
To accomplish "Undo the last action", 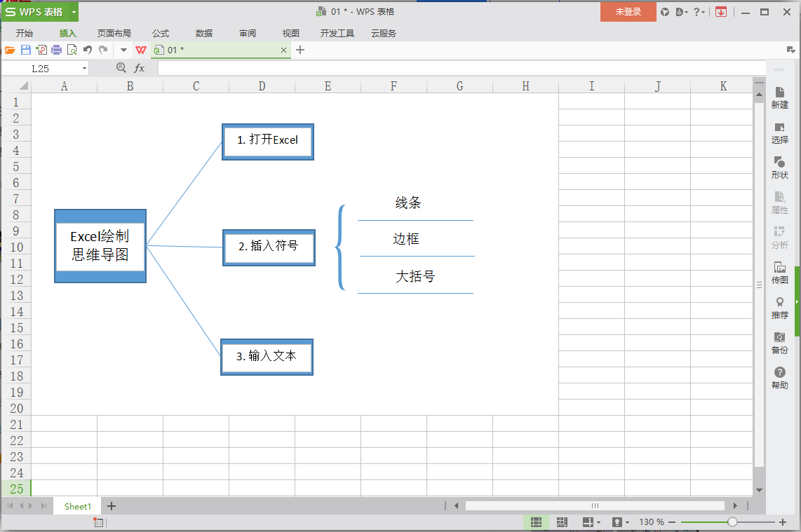I will (x=88, y=50).
